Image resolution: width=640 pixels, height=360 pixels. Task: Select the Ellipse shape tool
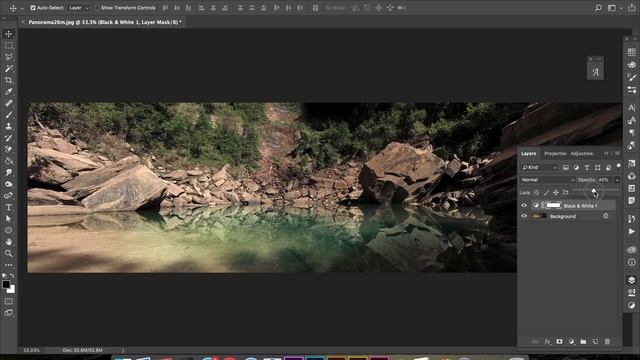[9, 230]
